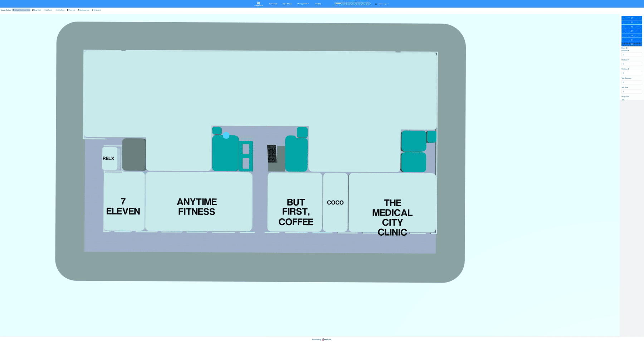644x342 pixels.
Task: Activate the Delete Point tool
Action: [x=60, y=10]
